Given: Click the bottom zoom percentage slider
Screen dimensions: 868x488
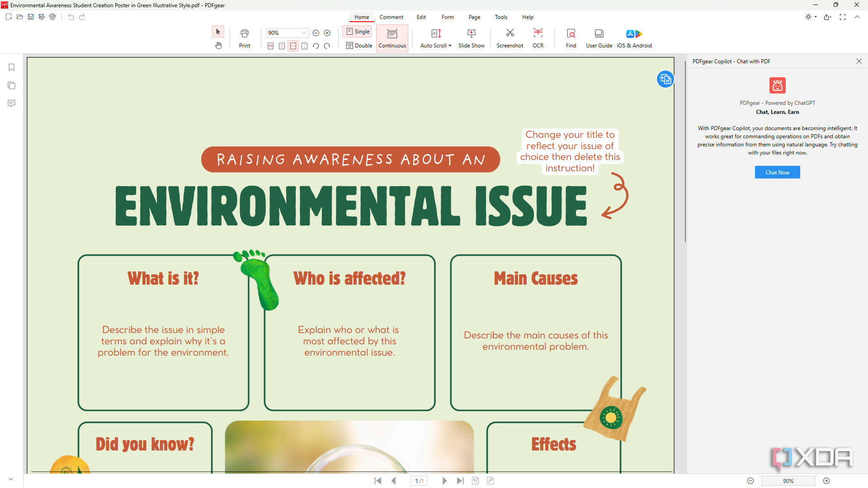Looking at the screenshot, I should pyautogui.click(x=788, y=481).
